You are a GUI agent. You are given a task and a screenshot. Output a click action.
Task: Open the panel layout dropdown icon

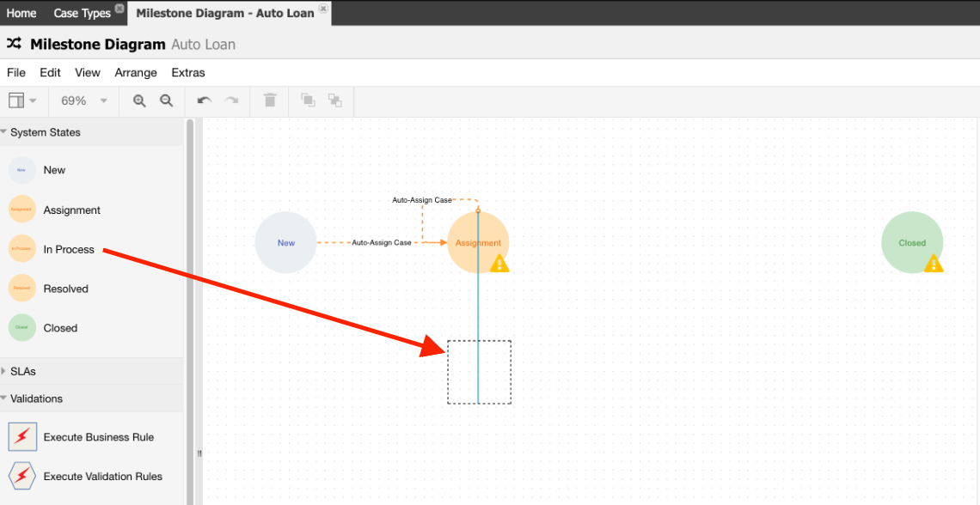tap(22, 100)
